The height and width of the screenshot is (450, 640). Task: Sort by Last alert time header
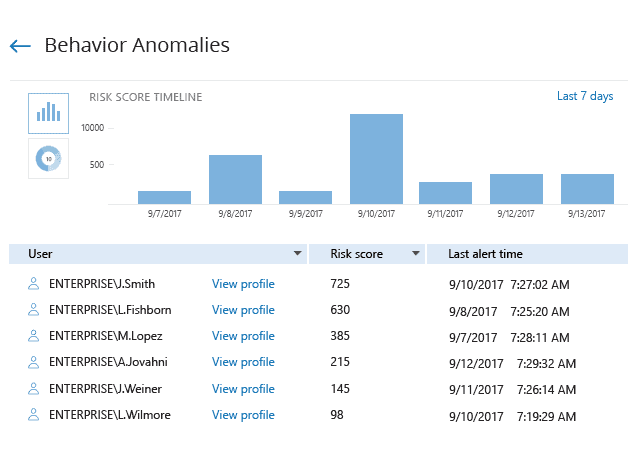[x=485, y=254]
